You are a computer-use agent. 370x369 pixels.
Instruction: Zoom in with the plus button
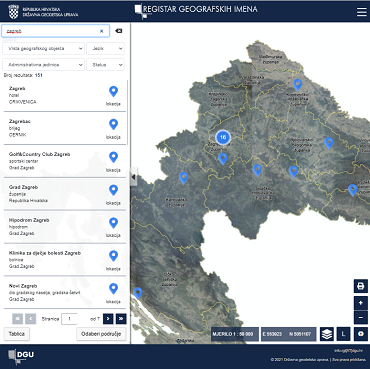point(361,303)
